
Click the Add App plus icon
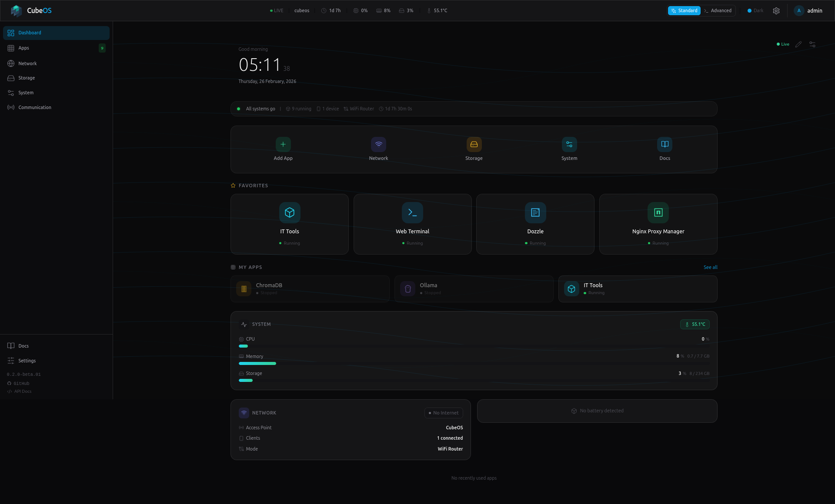click(x=283, y=144)
